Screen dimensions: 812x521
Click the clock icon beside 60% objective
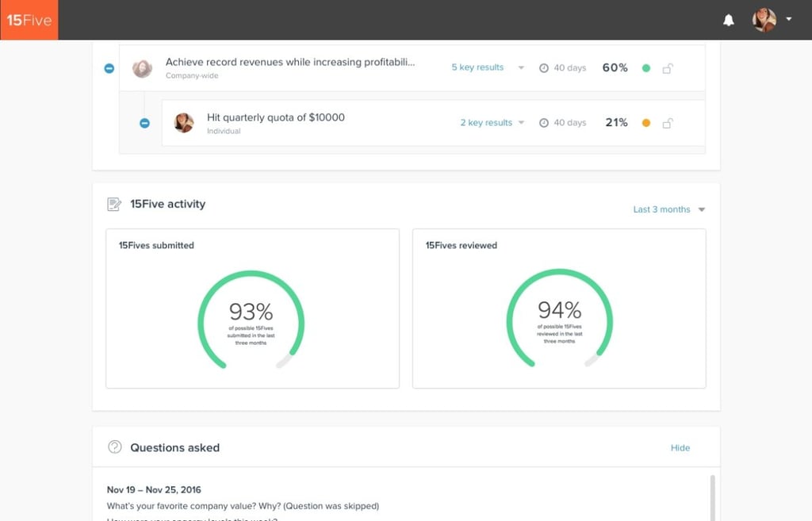click(x=544, y=68)
